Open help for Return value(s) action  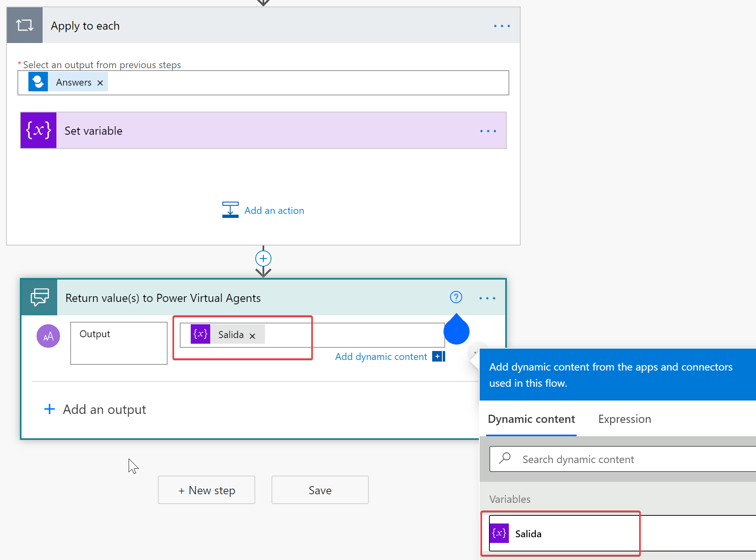[x=456, y=297]
